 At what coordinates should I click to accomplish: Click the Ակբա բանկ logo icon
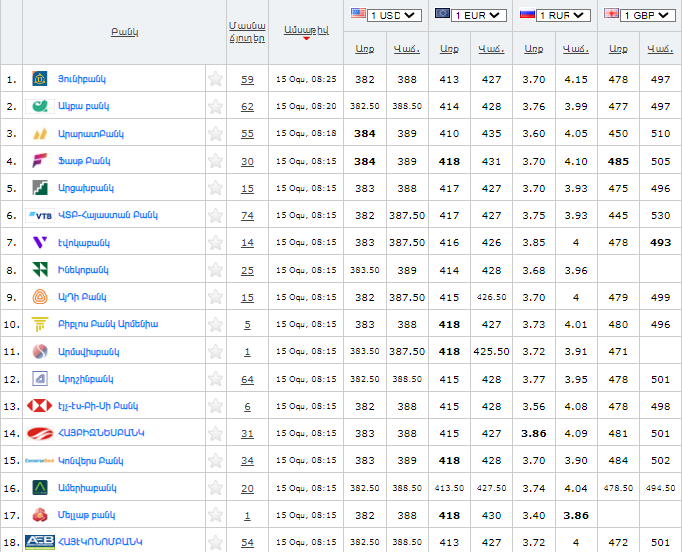tap(40, 106)
